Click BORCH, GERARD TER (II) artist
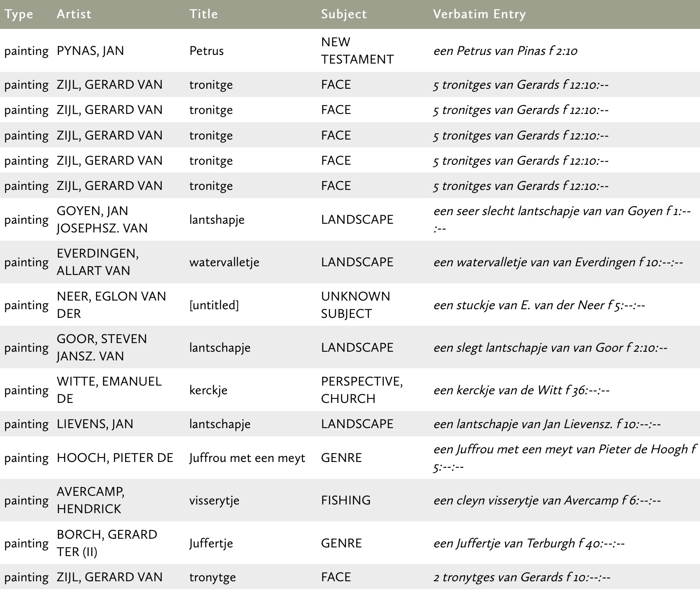This screenshot has width=700, height=592. tap(107, 543)
